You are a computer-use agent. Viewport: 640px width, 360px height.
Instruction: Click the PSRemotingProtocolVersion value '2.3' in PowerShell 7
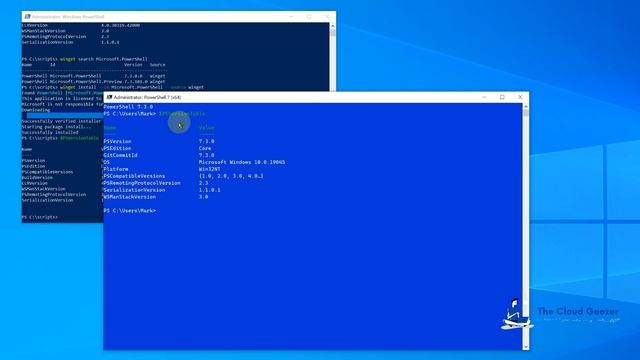click(203, 183)
